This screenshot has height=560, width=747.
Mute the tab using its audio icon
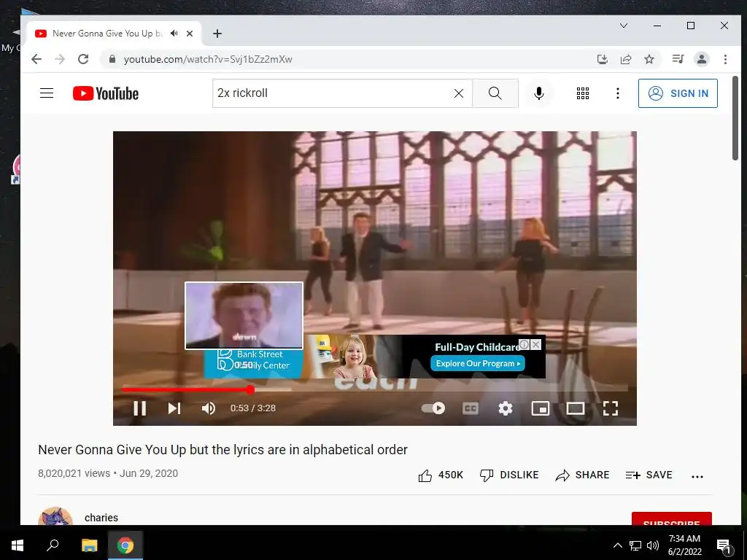click(x=174, y=34)
